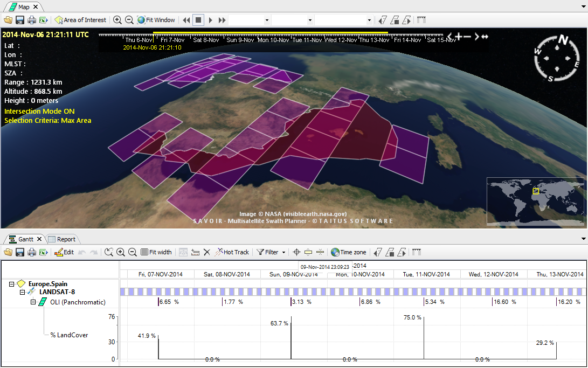Close the Map tab
The height and width of the screenshot is (368, 588).
coord(36,7)
